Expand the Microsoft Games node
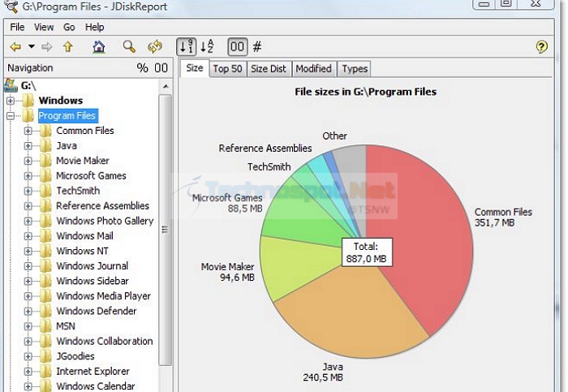Image resolution: width=568 pixels, height=392 pixels. click(x=28, y=176)
